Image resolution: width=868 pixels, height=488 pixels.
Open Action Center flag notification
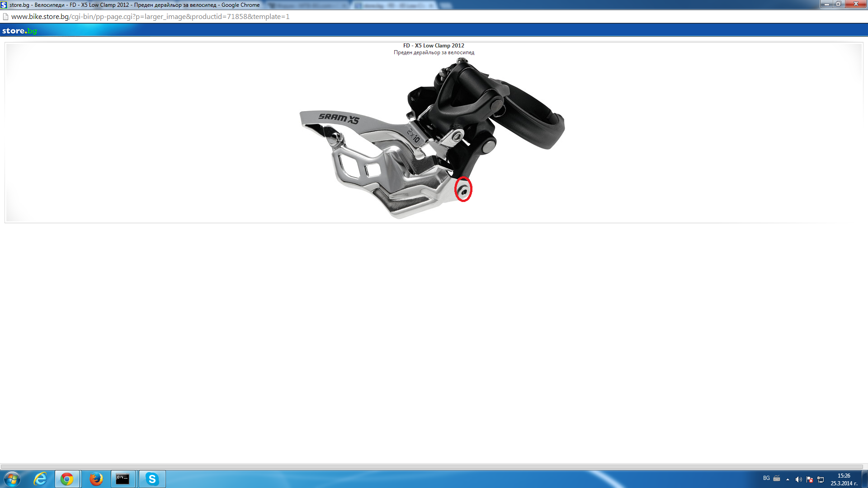(x=810, y=479)
